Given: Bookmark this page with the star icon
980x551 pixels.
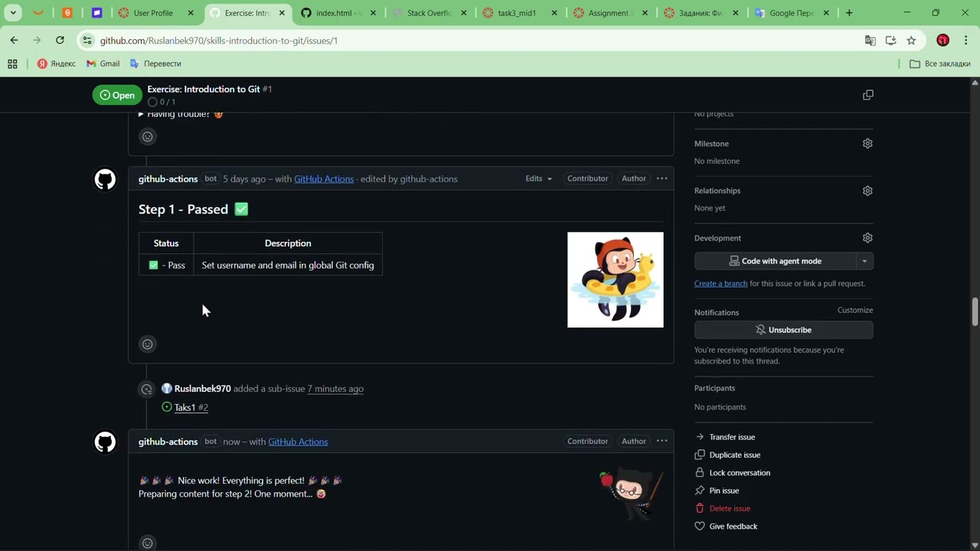Looking at the screenshot, I should coord(911,41).
